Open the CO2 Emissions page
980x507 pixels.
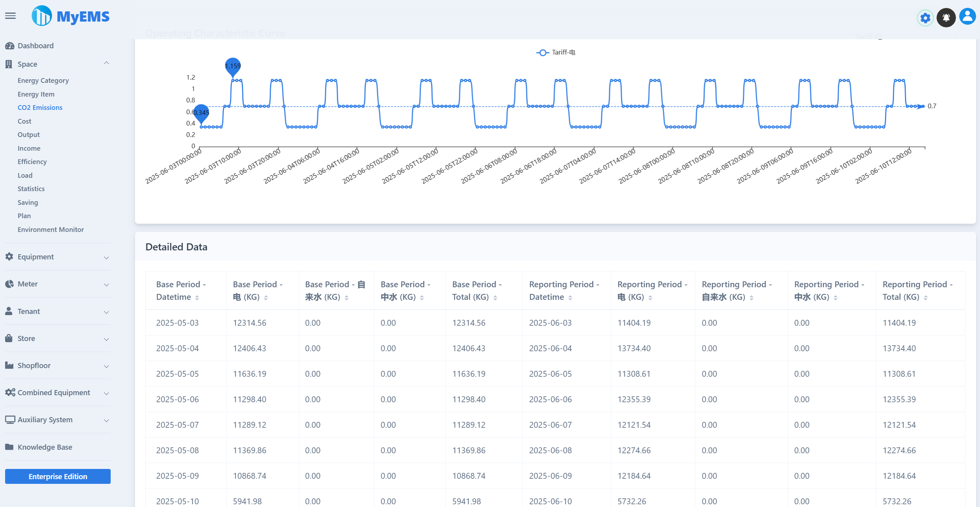point(40,107)
